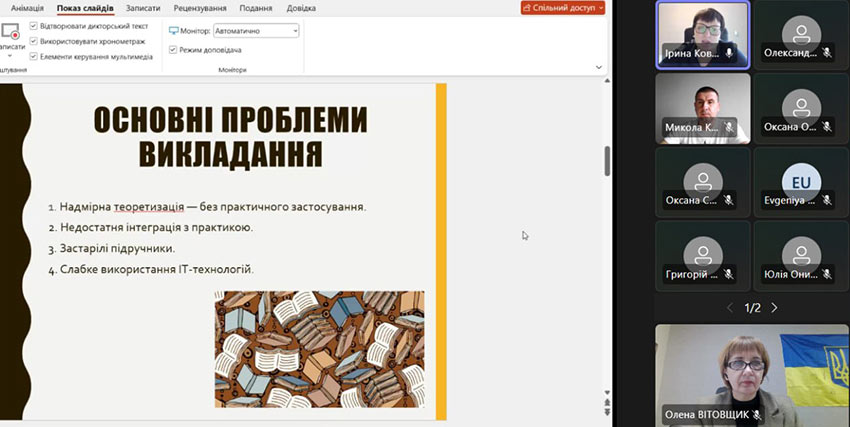Go to next participants page arrow
Screen dimensions: 850x427
[x=774, y=308]
